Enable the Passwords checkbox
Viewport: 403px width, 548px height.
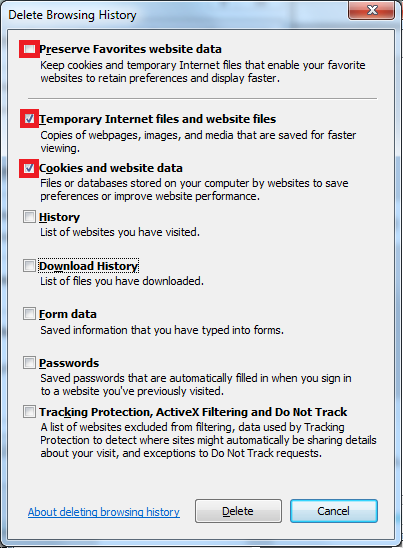[29, 363]
